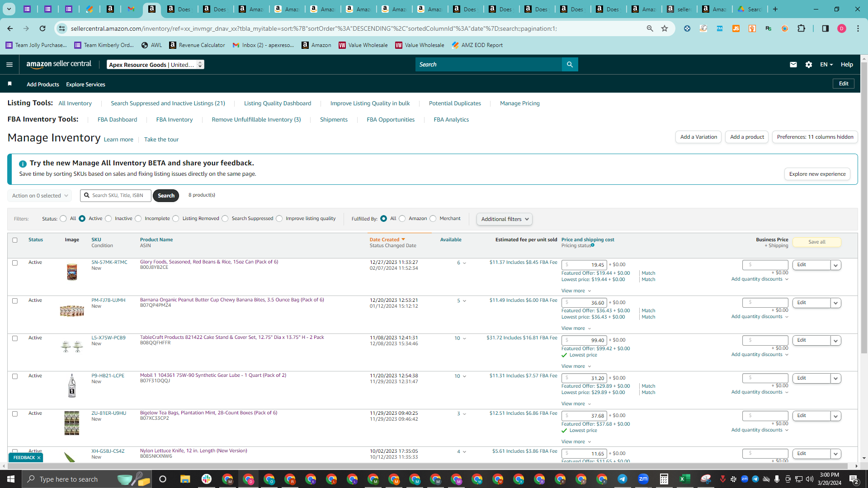Image resolution: width=868 pixels, height=488 pixels.
Task: Filter Fulfilled By to Amazon
Action: coord(402,219)
